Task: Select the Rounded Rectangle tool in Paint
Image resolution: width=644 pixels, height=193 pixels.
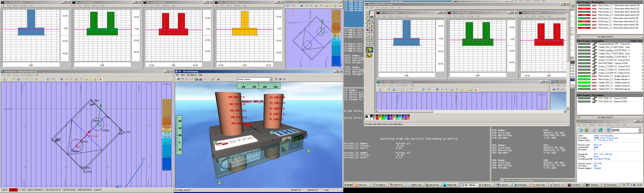Action: click(372, 44)
